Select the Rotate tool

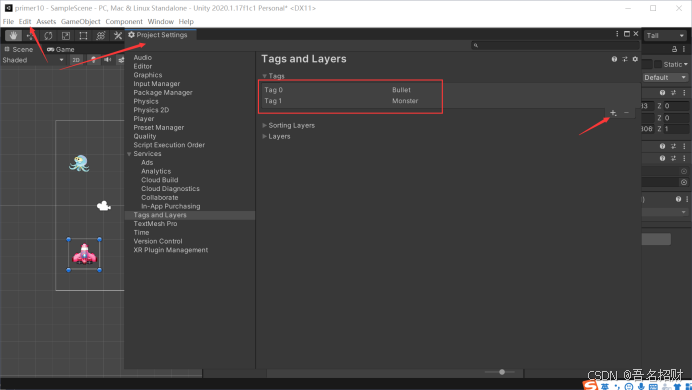pos(48,35)
